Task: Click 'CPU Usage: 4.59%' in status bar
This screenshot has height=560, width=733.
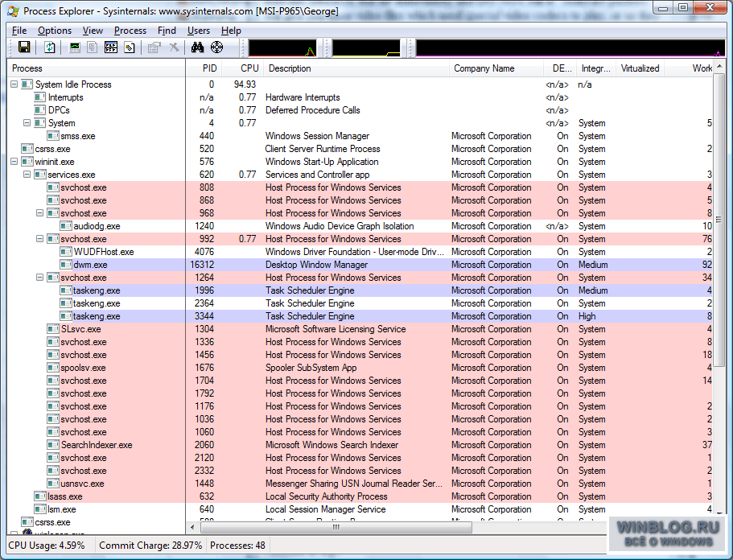Action: point(47,546)
